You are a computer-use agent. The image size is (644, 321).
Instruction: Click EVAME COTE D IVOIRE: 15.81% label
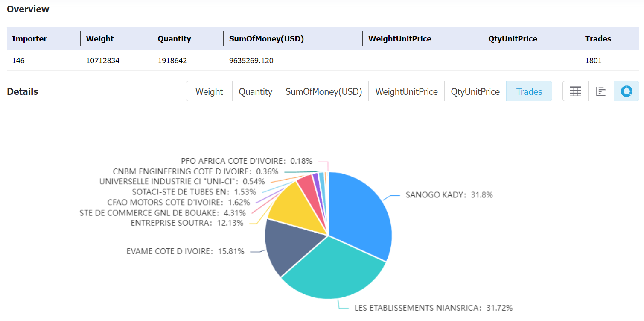coord(185,251)
